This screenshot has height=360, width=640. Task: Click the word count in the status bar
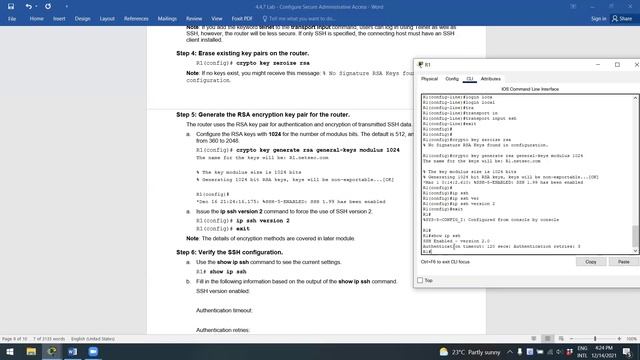pos(49,339)
